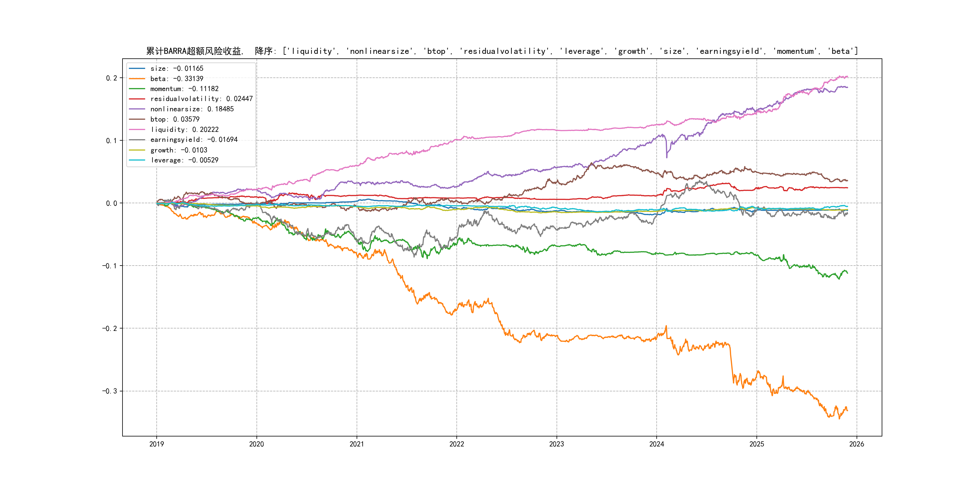The height and width of the screenshot is (490, 980).
Task: Click the beta: -0.33139 legend text
Action: click(177, 79)
